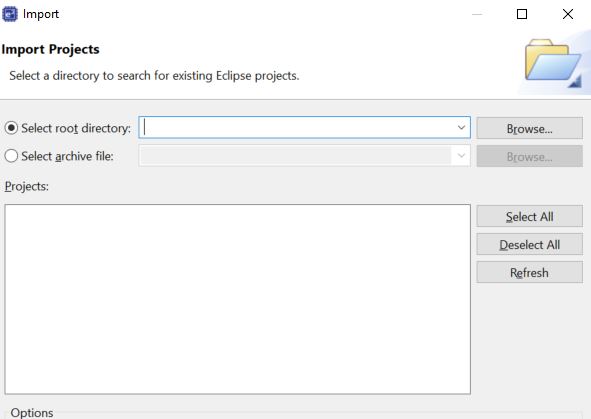Maximize the Import dialog window

(x=522, y=14)
